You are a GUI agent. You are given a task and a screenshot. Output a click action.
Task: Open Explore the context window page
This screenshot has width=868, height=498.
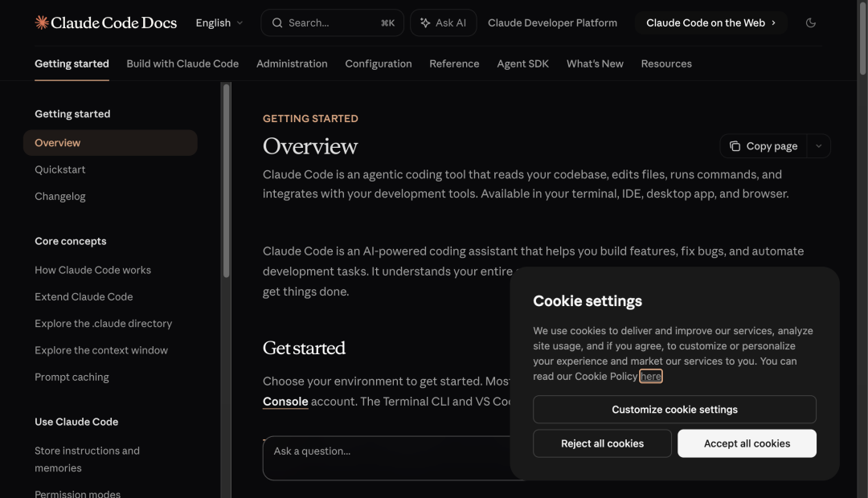101,350
